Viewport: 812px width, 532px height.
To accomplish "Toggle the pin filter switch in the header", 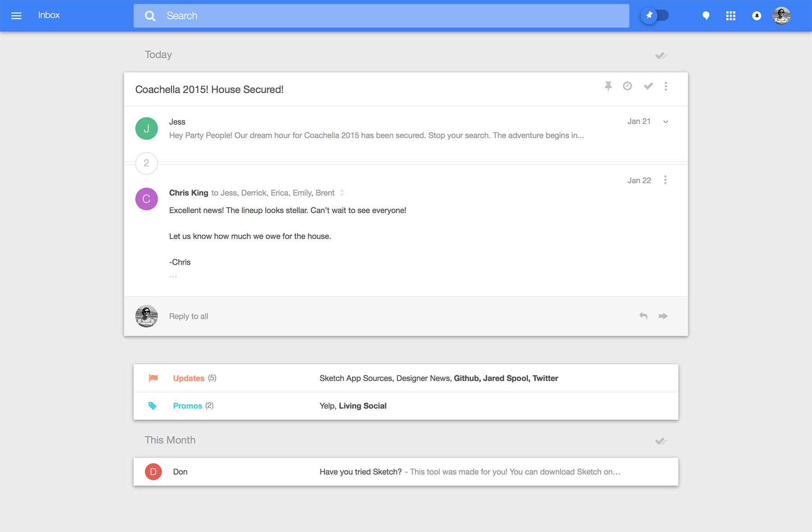I will (x=655, y=15).
